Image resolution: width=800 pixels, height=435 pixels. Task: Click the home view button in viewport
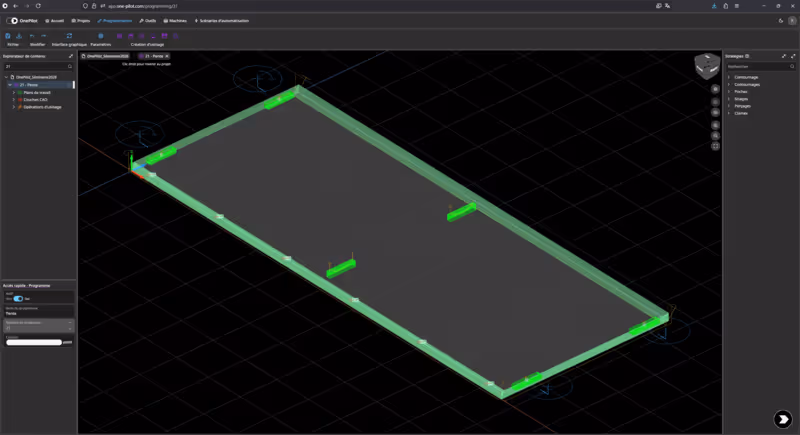[x=715, y=89]
